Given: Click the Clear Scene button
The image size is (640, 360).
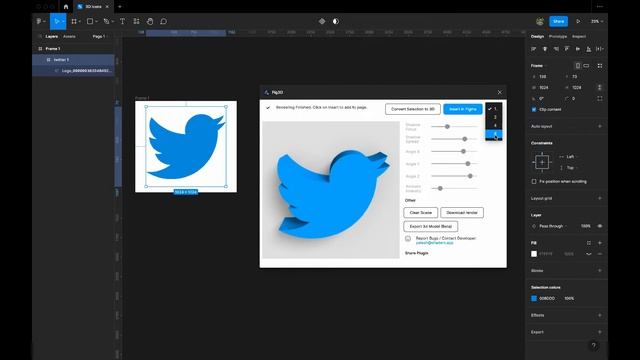Looking at the screenshot, I should tap(420, 213).
